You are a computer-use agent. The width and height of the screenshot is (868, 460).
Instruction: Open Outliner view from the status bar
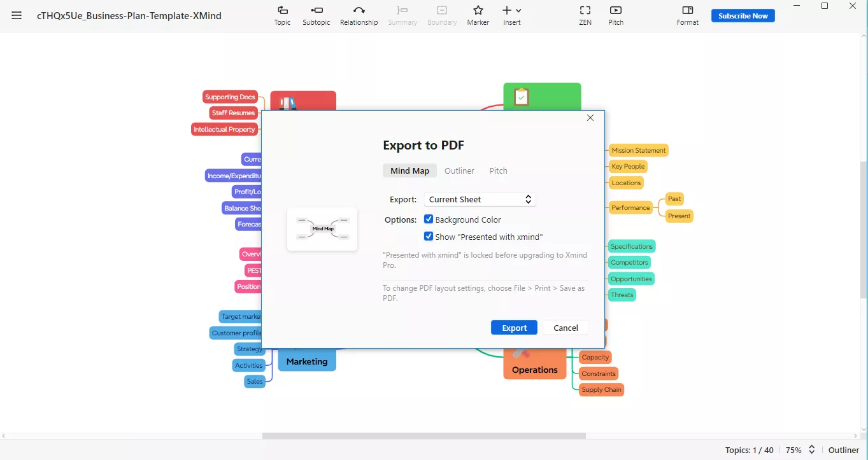pyautogui.click(x=844, y=450)
